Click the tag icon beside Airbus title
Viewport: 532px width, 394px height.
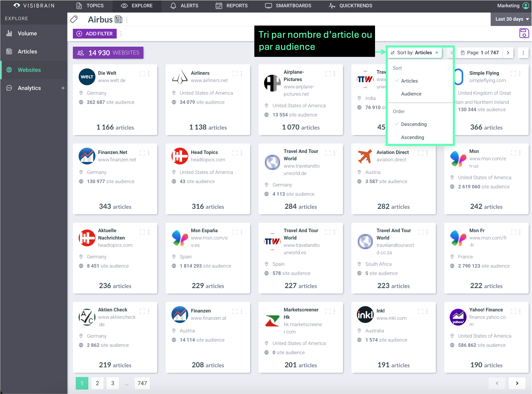pos(74,20)
